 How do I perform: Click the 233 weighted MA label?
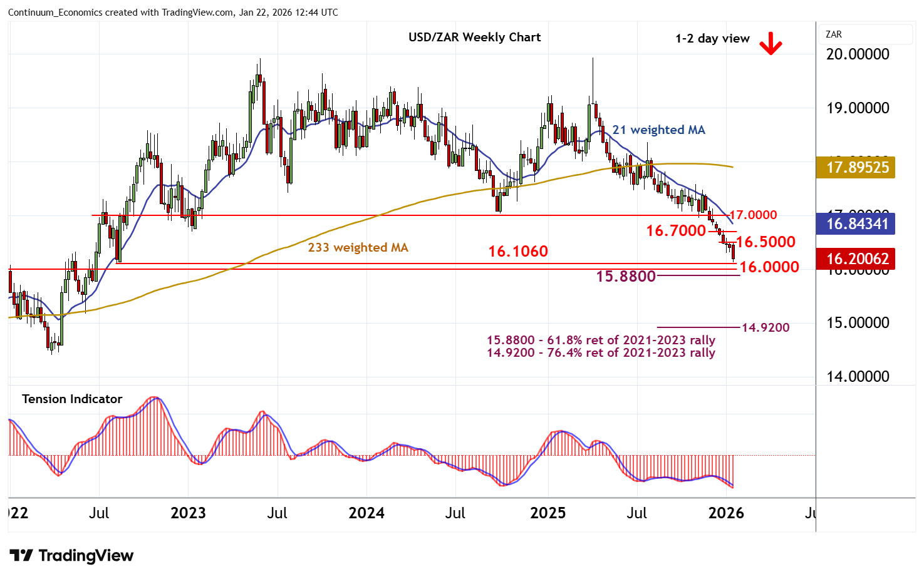[358, 247]
